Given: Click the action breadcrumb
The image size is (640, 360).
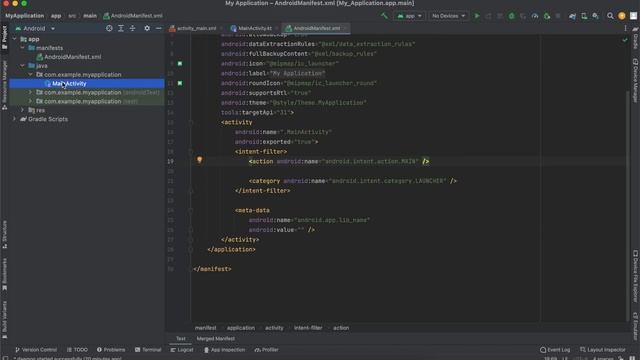Looking at the screenshot, I should click(341, 328).
